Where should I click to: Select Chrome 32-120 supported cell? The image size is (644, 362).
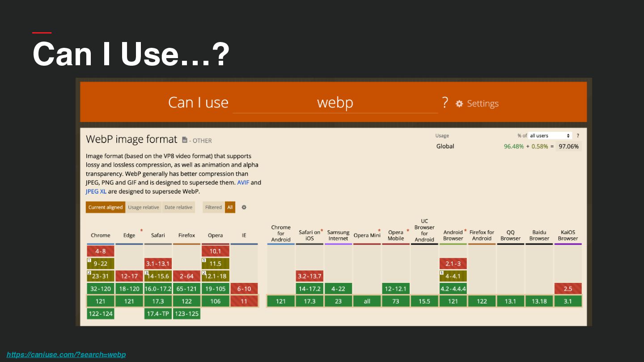coord(101,289)
